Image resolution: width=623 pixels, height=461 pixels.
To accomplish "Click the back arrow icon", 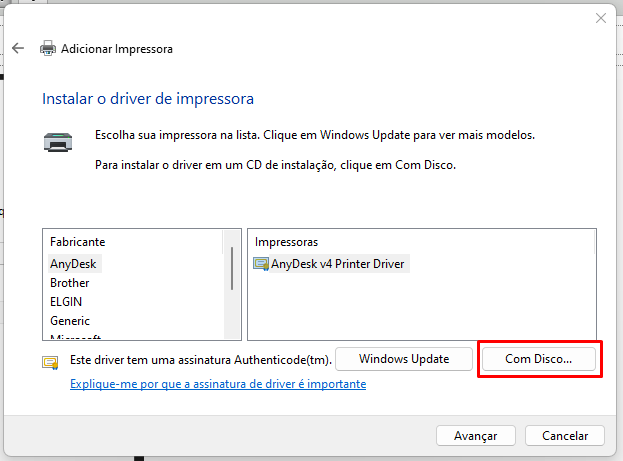I will pyautogui.click(x=18, y=48).
